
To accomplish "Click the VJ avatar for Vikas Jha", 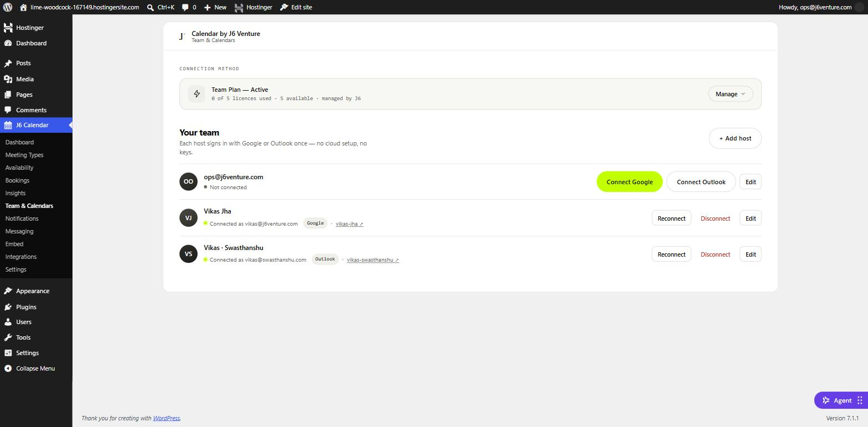I will tap(188, 218).
